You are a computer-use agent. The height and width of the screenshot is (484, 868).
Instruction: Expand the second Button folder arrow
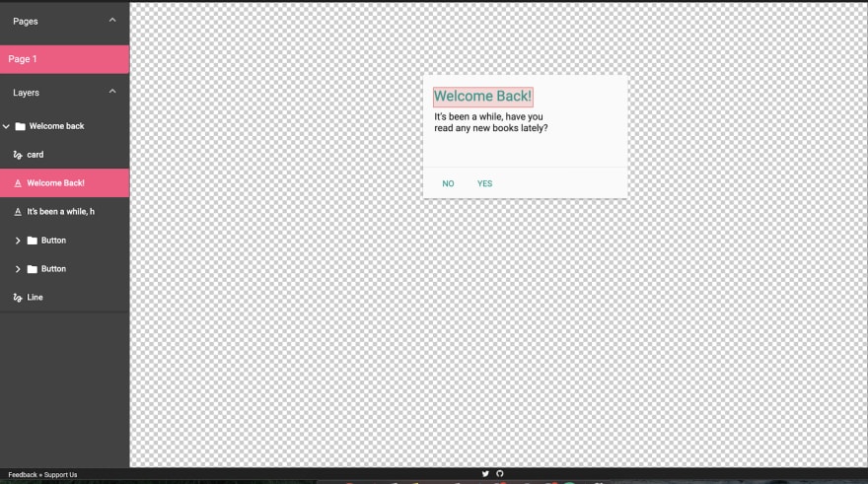pos(18,269)
